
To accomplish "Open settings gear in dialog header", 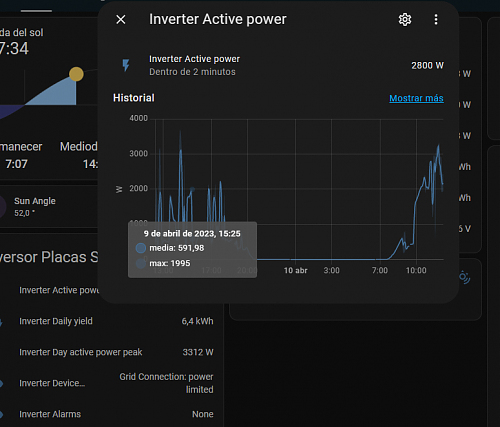I will click(405, 19).
